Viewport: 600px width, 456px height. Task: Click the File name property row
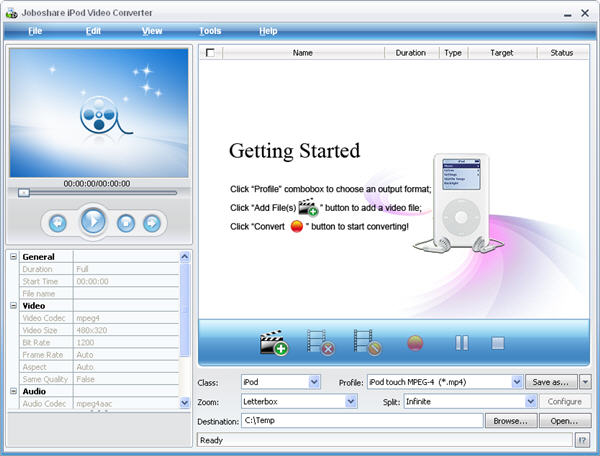click(x=99, y=293)
